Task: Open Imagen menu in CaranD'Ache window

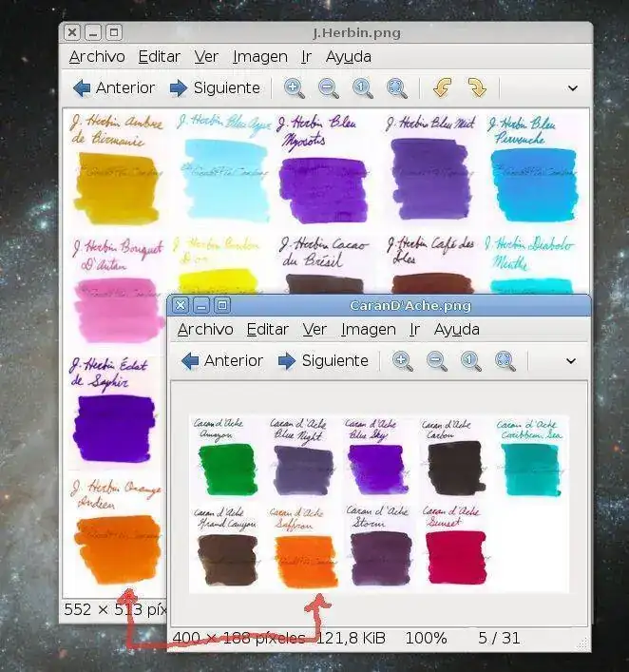Action: click(368, 330)
